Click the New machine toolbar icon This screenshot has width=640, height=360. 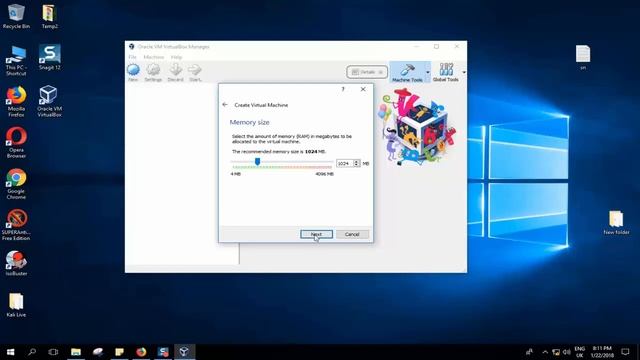[133, 73]
